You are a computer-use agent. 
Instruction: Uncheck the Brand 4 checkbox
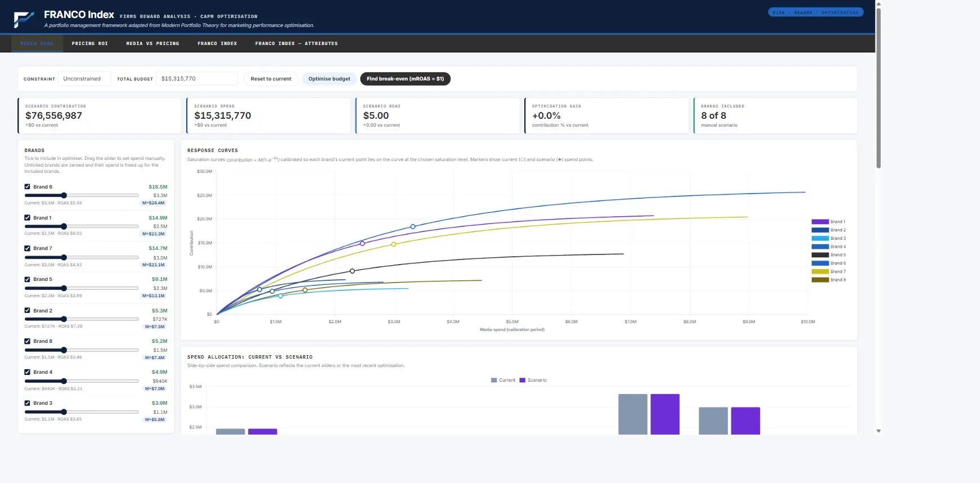[x=27, y=372]
